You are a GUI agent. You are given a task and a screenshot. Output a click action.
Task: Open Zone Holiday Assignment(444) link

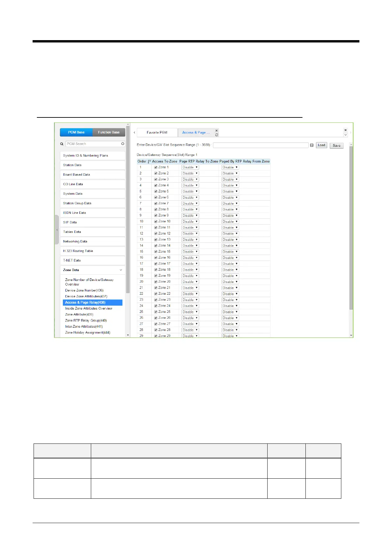[88, 333]
